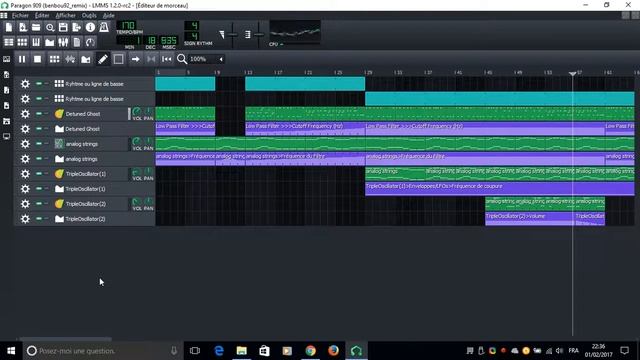Add a sample track via Song Editor toolbar

tap(70, 59)
